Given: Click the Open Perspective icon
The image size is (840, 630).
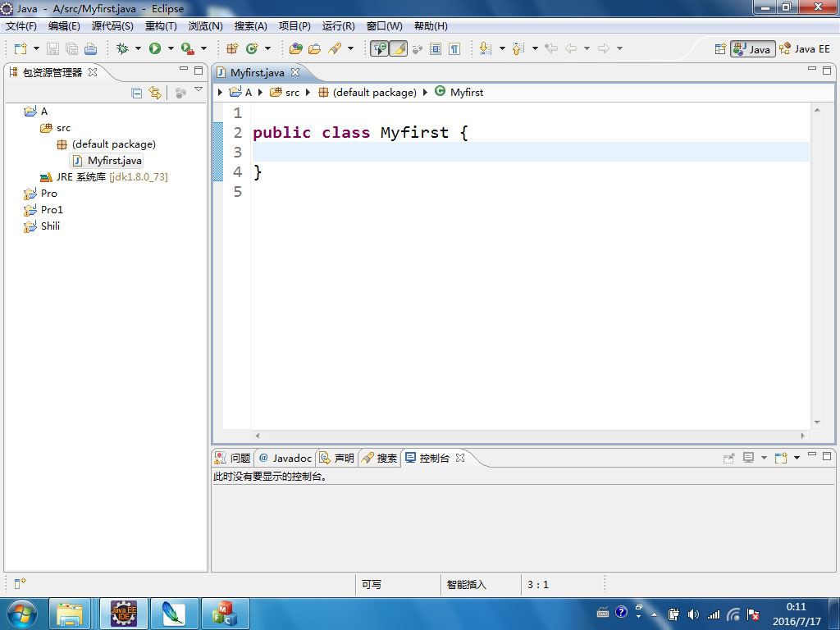Looking at the screenshot, I should tap(720, 48).
